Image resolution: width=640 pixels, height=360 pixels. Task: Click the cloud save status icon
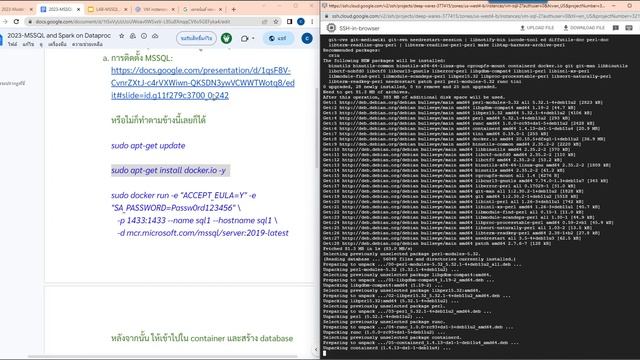click(x=155, y=36)
